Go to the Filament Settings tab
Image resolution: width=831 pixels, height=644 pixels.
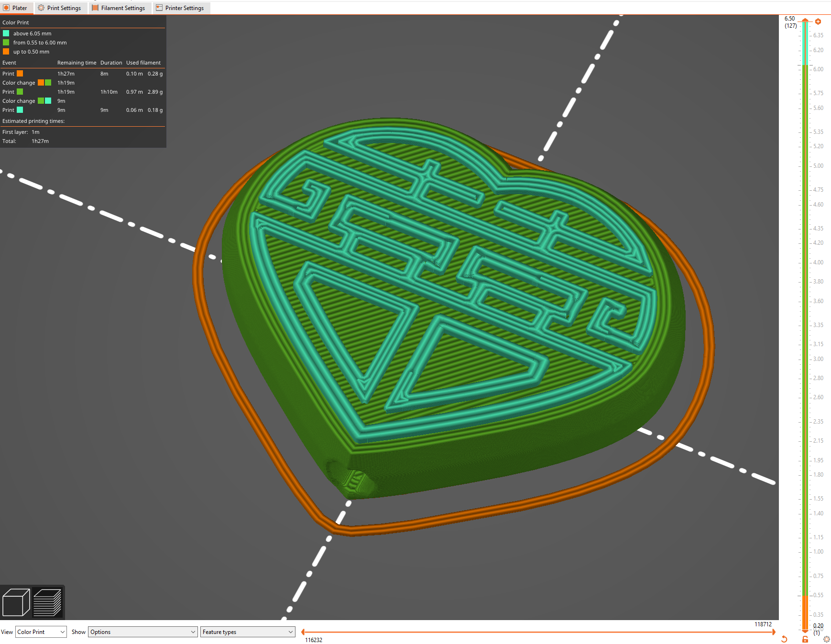point(119,8)
